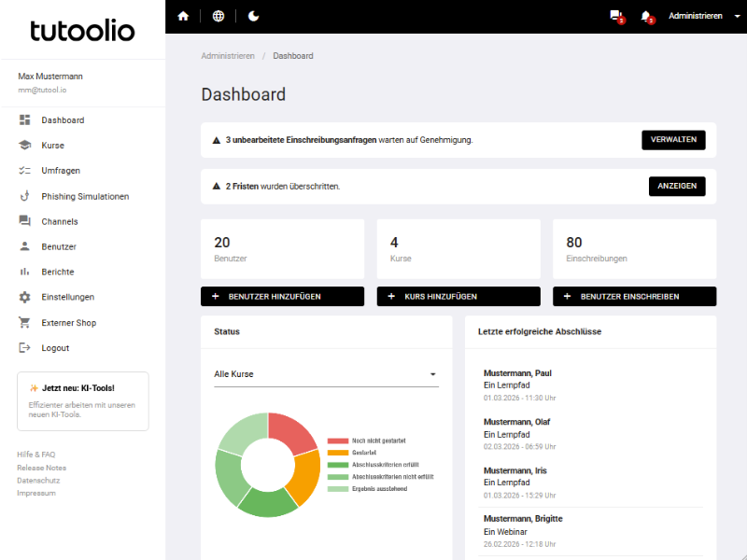Expand the Administrieren dropdown menu
The height and width of the screenshot is (560, 747).
pyautogui.click(x=700, y=16)
